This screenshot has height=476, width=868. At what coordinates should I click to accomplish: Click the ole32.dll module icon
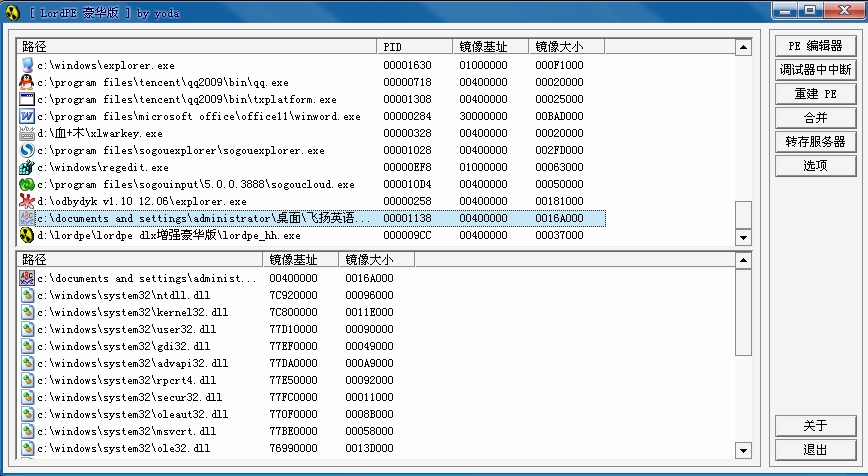[x=28, y=448]
